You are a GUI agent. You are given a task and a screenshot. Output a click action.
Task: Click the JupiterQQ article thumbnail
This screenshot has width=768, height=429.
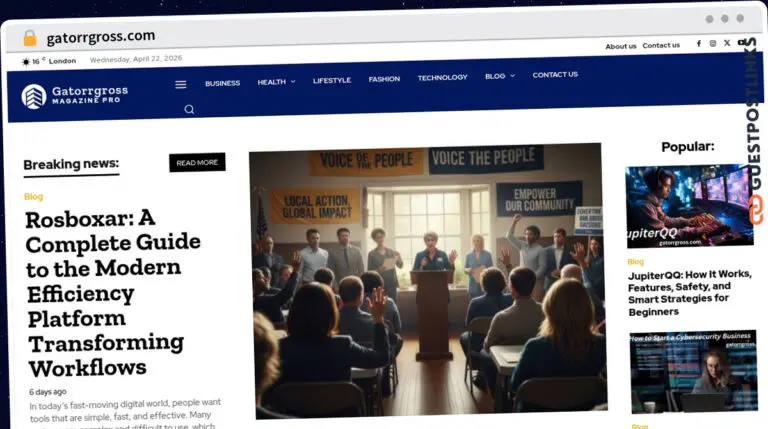(x=689, y=206)
